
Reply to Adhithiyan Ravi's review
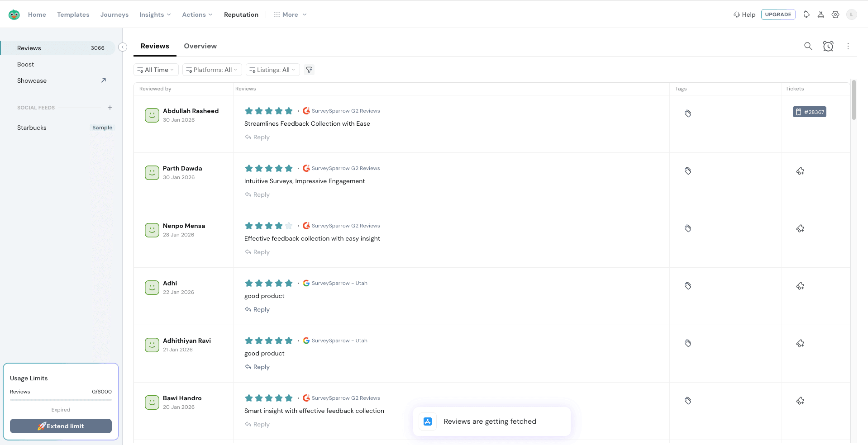point(257,367)
